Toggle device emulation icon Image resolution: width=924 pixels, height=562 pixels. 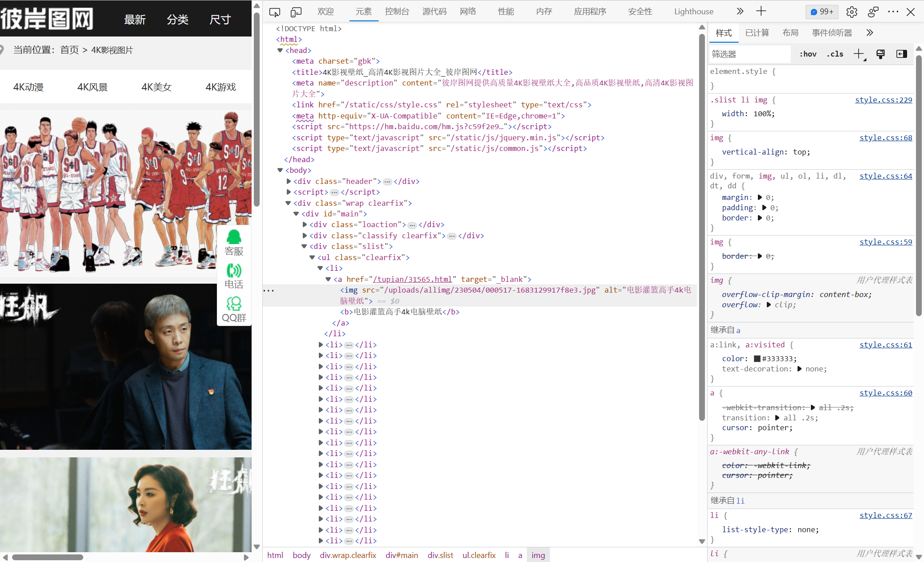(x=296, y=12)
